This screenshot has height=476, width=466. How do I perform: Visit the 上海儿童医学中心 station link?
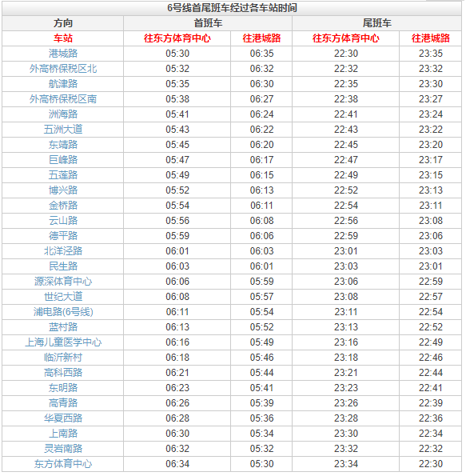pyautogui.click(x=63, y=342)
